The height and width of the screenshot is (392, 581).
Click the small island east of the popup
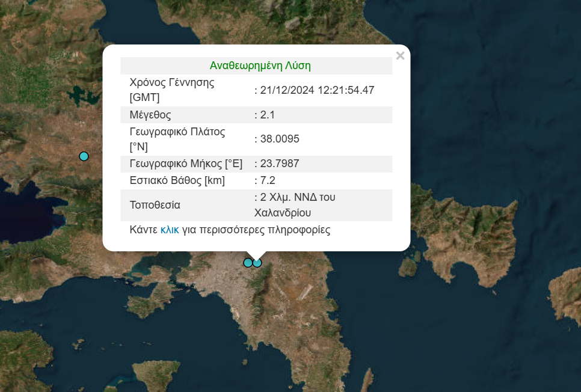pos(409,265)
